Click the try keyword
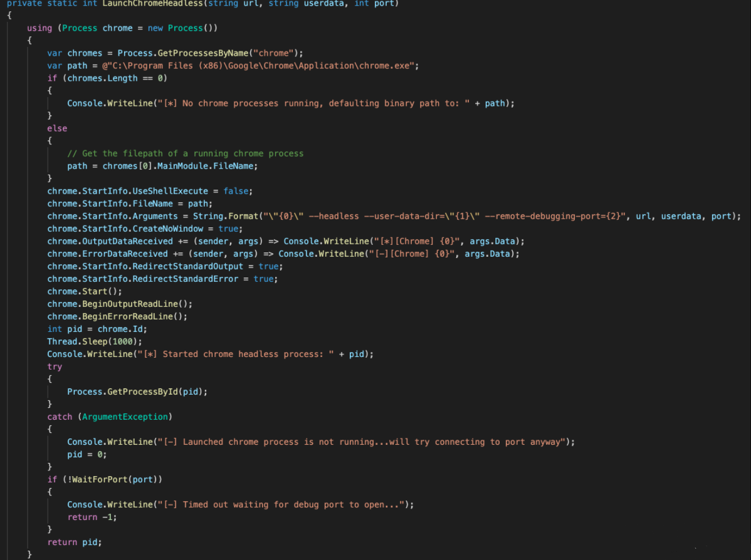This screenshot has width=751, height=560. (x=55, y=366)
